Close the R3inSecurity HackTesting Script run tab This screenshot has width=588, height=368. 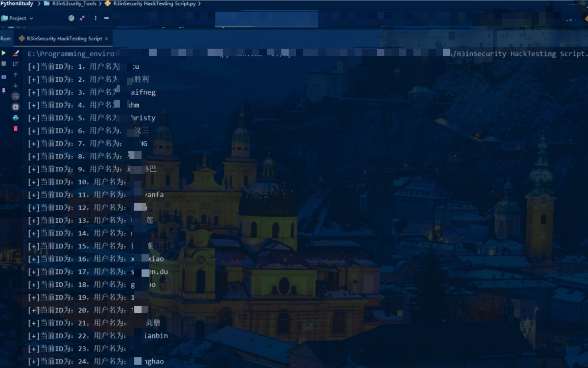tap(107, 39)
